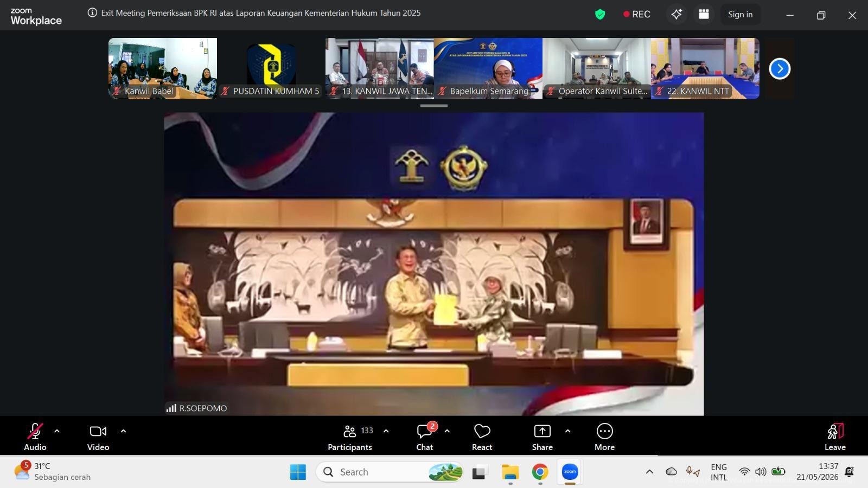Open the React emoji menu

click(x=482, y=436)
